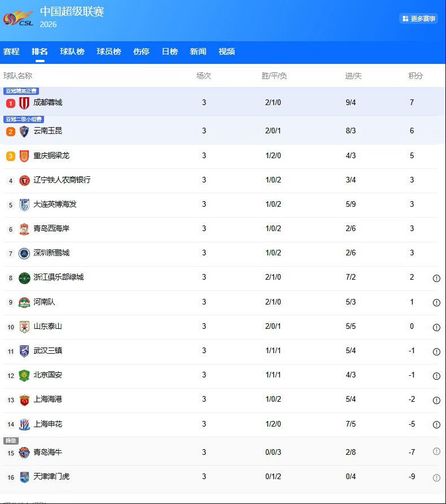The width and height of the screenshot is (446, 504).
Task: Click the 重庆铜梁龙 team logo
Action: [24, 156]
